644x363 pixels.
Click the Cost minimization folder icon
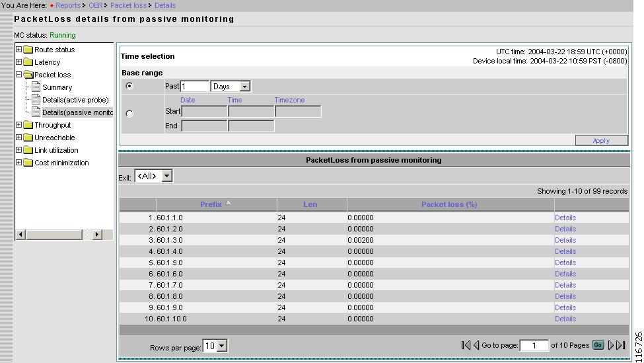pyautogui.click(x=28, y=163)
